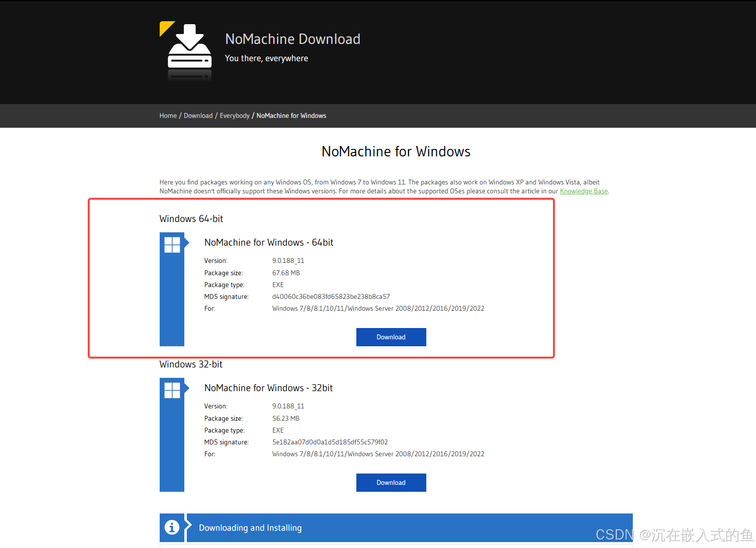Open the Home breadcrumb link
Viewport: 756px width, 548px height.
(x=168, y=115)
